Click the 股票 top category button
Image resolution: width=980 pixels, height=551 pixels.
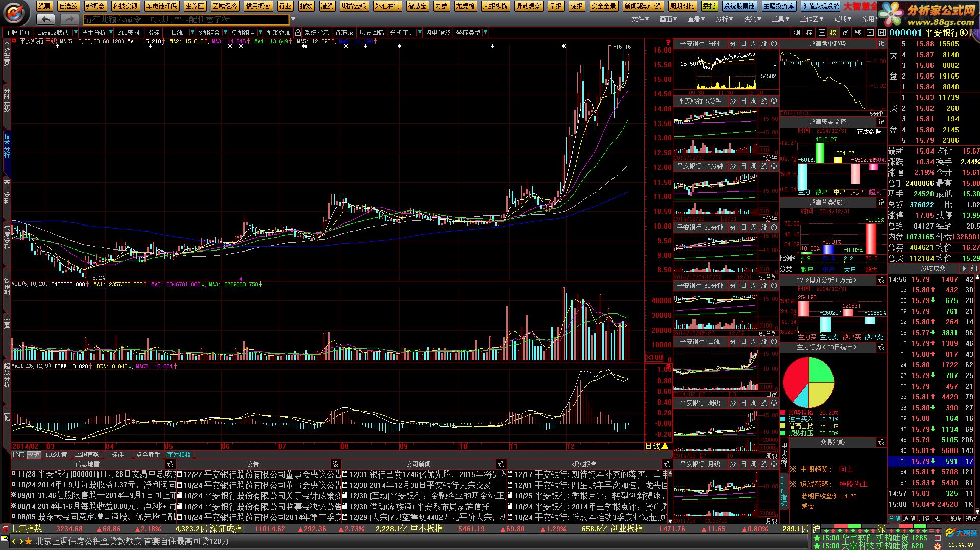[x=44, y=6]
